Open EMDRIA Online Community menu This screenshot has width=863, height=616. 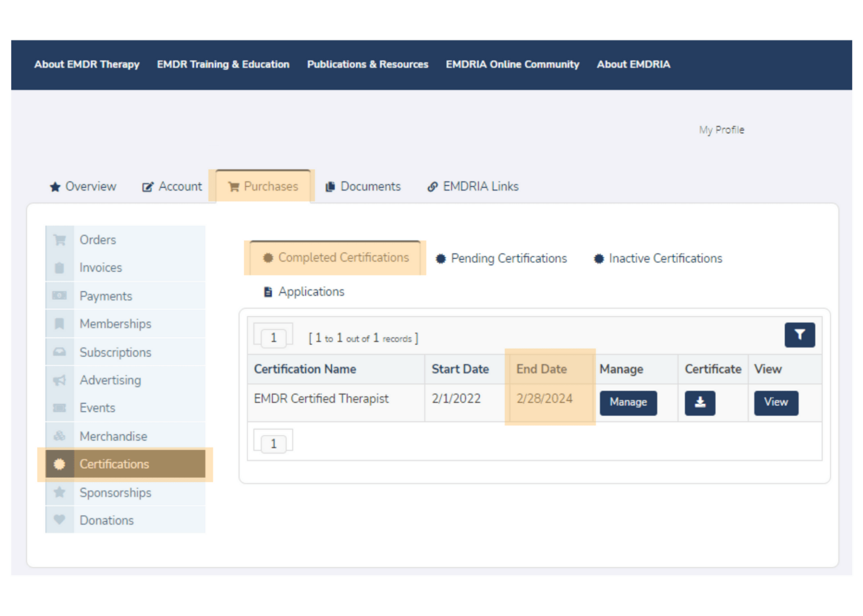[512, 65]
